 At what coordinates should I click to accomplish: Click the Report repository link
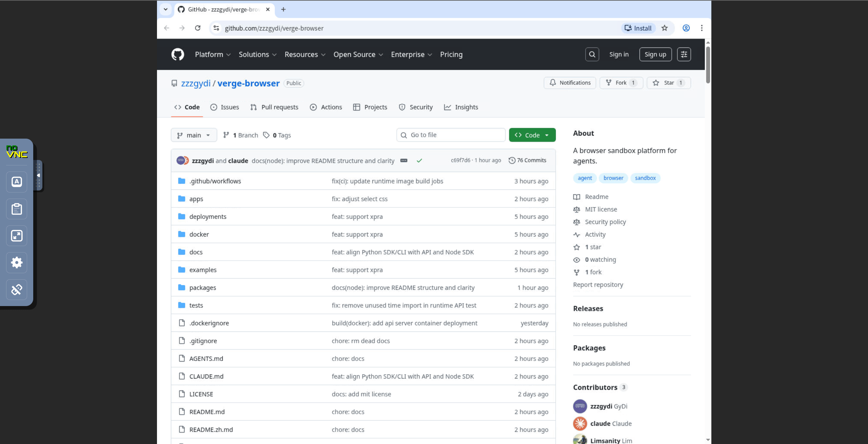(598, 285)
